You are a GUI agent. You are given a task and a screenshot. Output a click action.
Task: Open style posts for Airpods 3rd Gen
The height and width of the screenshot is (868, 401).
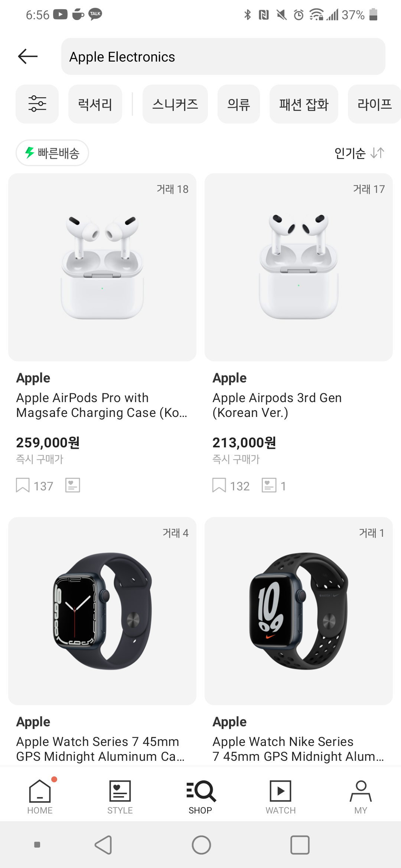[x=269, y=485]
